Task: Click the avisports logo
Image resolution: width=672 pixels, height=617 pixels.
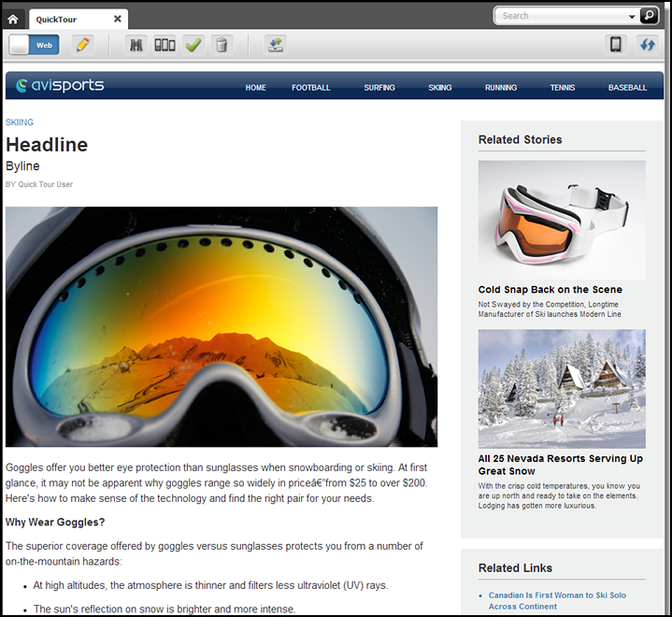Action: click(60, 85)
